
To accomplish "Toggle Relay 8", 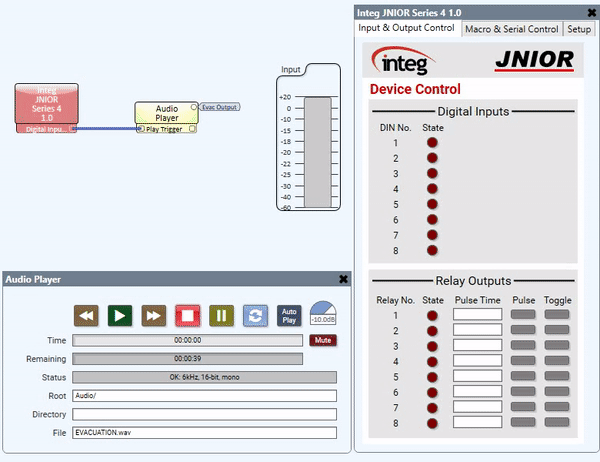I will [557, 422].
